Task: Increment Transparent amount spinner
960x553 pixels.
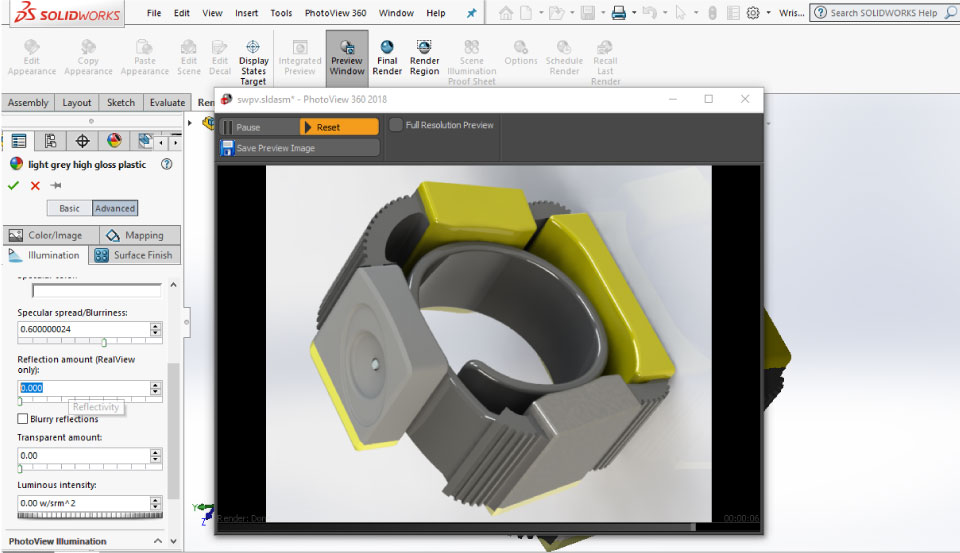Action: [x=156, y=453]
